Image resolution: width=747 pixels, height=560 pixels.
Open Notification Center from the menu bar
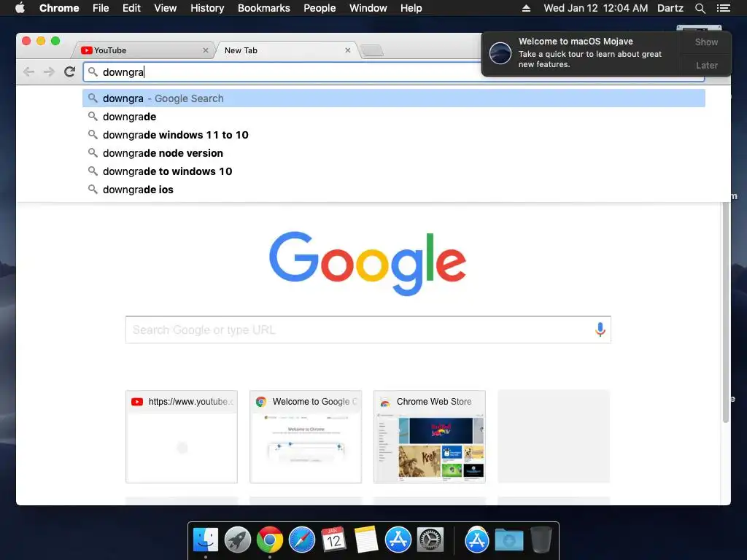pos(723,8)
